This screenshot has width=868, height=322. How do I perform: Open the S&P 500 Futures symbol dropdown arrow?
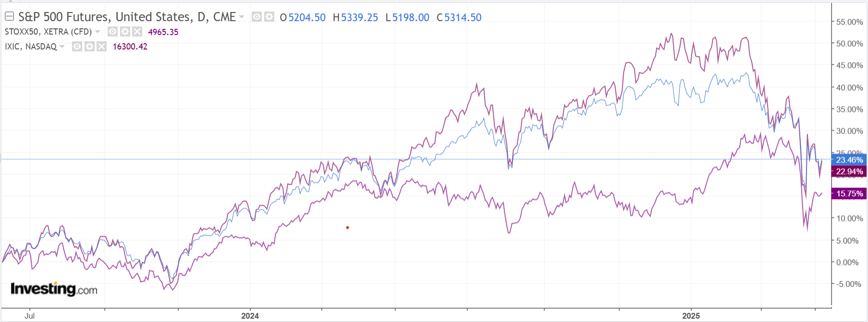[242, 17]
